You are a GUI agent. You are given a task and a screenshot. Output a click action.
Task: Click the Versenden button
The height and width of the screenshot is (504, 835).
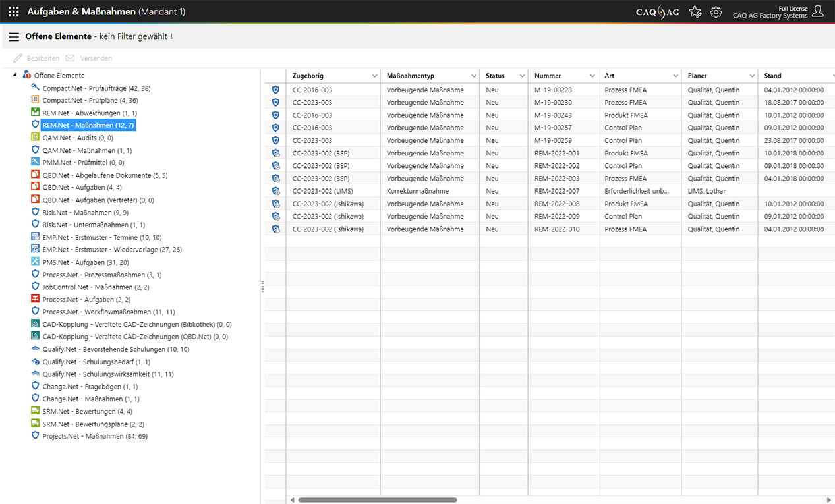point(89,58)
